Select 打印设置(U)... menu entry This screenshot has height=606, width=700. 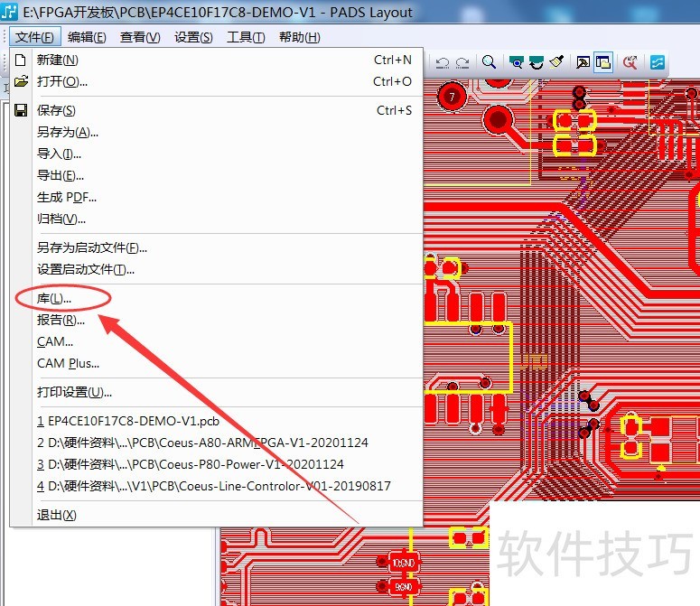pos(216,392)
